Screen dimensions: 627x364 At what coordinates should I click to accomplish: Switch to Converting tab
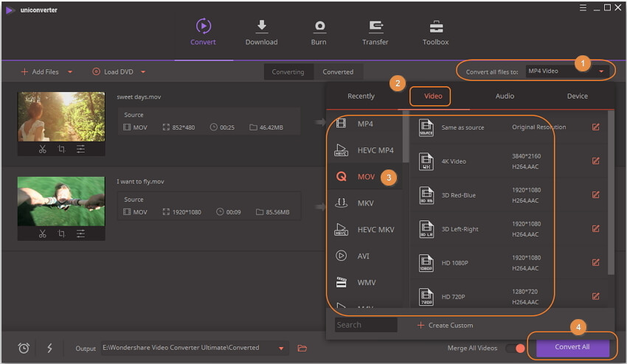tap(288, 72)
